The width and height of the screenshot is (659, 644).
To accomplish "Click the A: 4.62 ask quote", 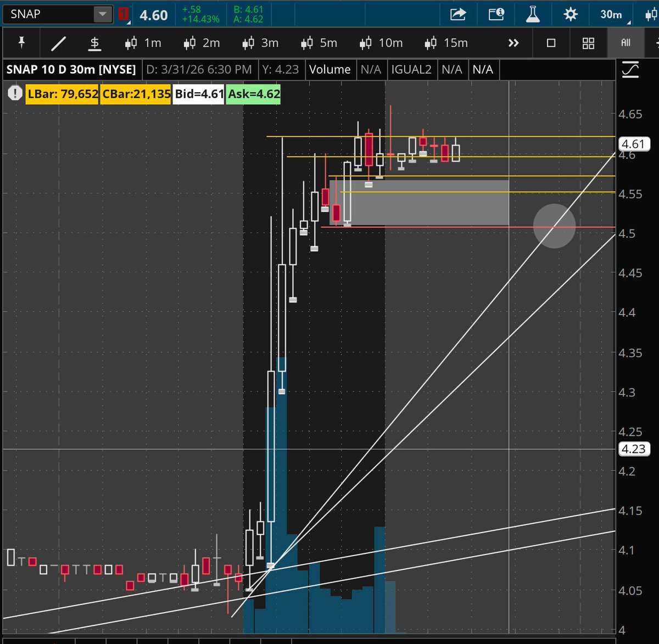I will click(249, 19).
